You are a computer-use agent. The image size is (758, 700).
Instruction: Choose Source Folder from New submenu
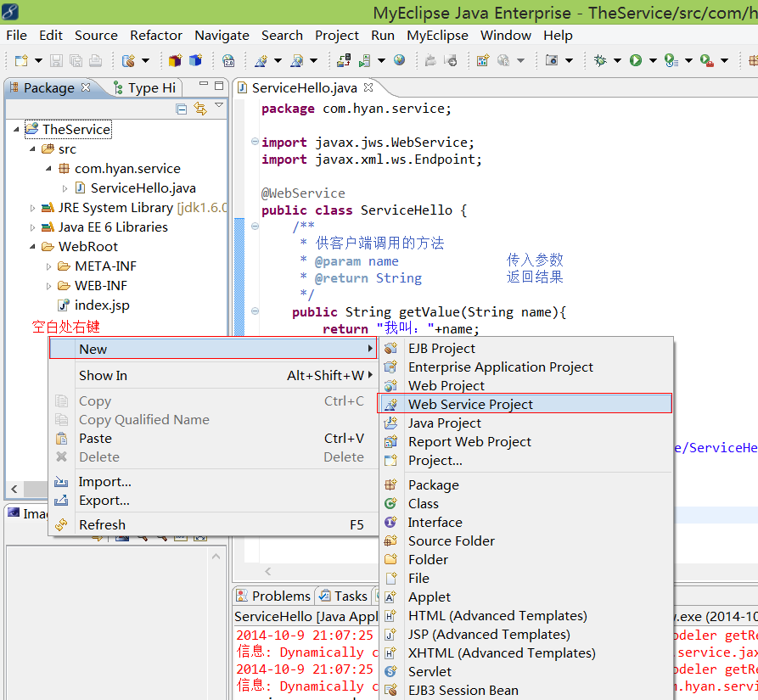[526, 541]
